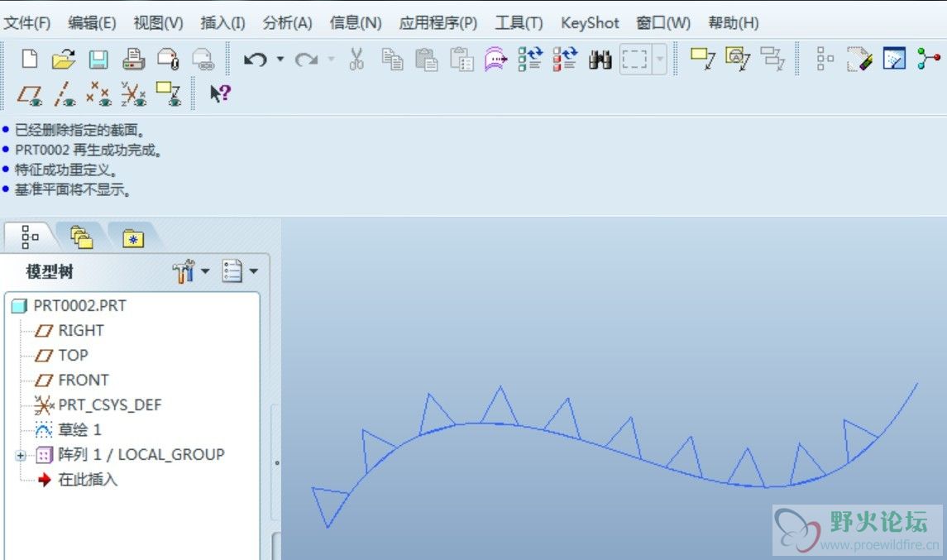Image resolution: width=947 pixels, height=560 pixels.
Task: Open the 窗口(W) menu
Action: pyautogui.click(x=664, y=23)
